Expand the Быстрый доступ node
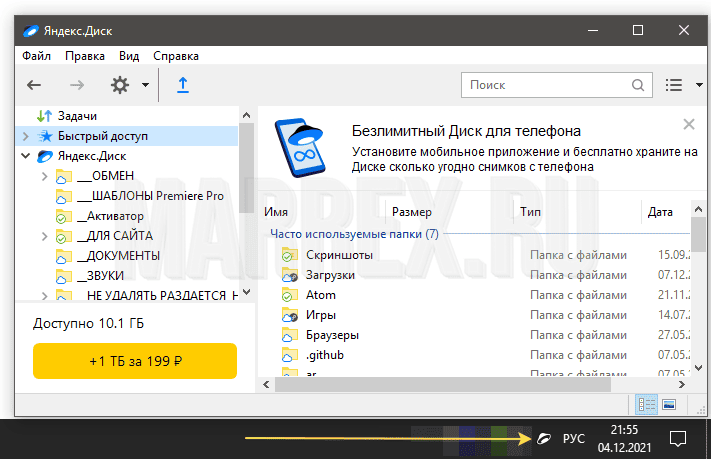711x459 pixels. coord(26,136)
